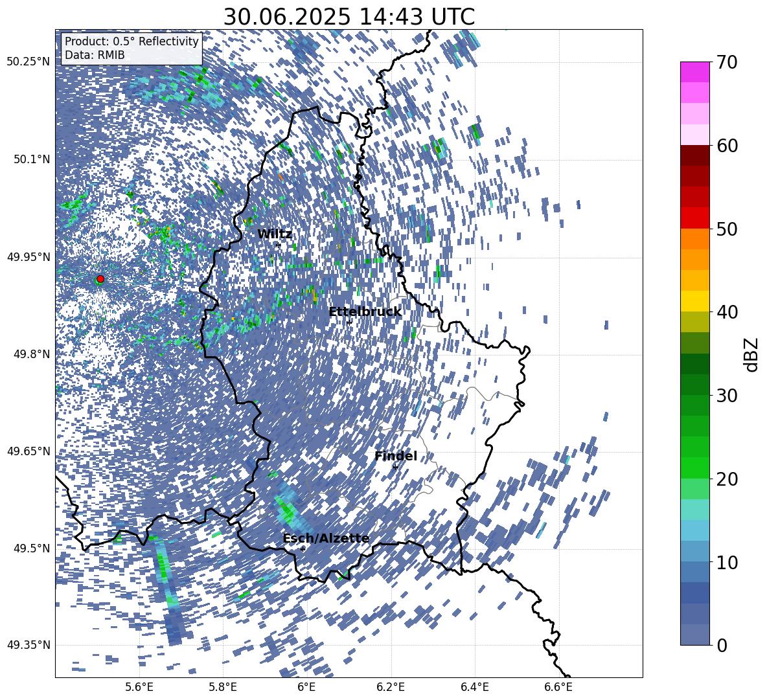Click the Wiltz city label

pyautogui.click(x=275, y=234)
